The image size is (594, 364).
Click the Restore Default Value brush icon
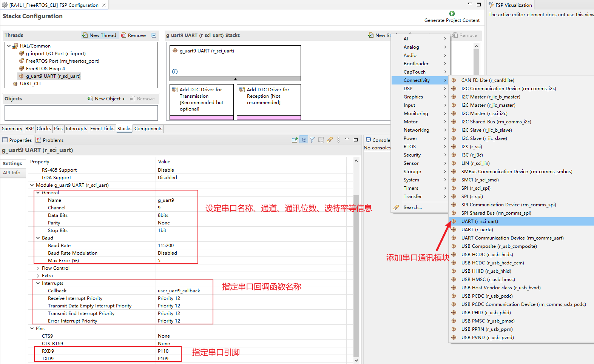click(x=330, y=140)
